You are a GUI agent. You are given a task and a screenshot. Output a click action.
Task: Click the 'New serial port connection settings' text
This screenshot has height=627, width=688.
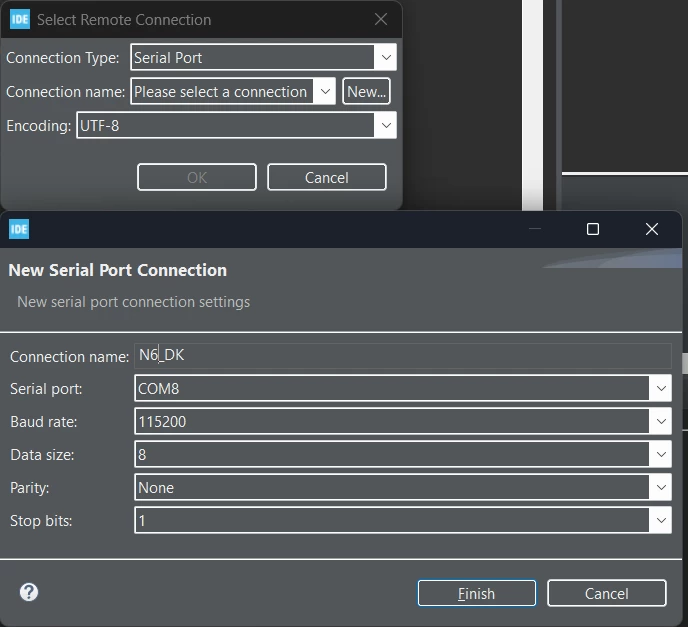tap(133, 302)
